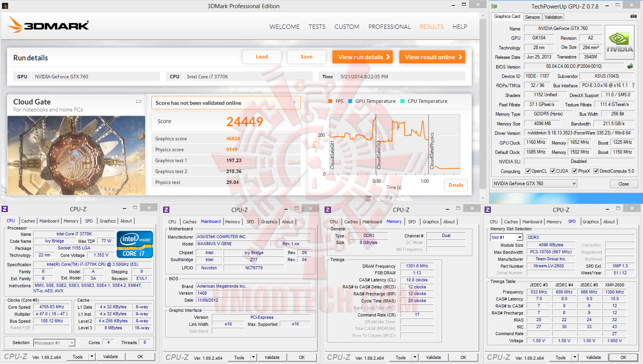Click the GPU-Z title bar app icon
The width and height of the screenshot is (643, 364).
tap(494, 6)
